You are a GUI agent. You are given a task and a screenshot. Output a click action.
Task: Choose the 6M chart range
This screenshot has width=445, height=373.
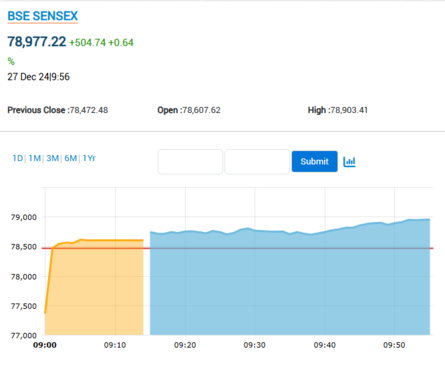(x=71, y=158)
